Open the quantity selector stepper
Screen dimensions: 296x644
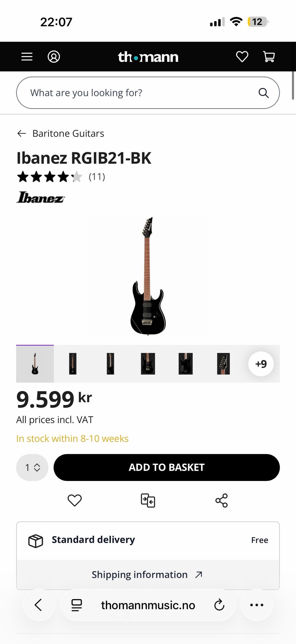pos(32,467)
